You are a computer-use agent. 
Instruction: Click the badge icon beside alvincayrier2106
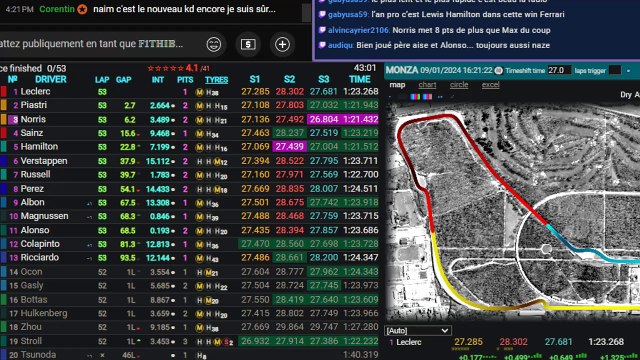pyautogui.click(x=322, y=30)
